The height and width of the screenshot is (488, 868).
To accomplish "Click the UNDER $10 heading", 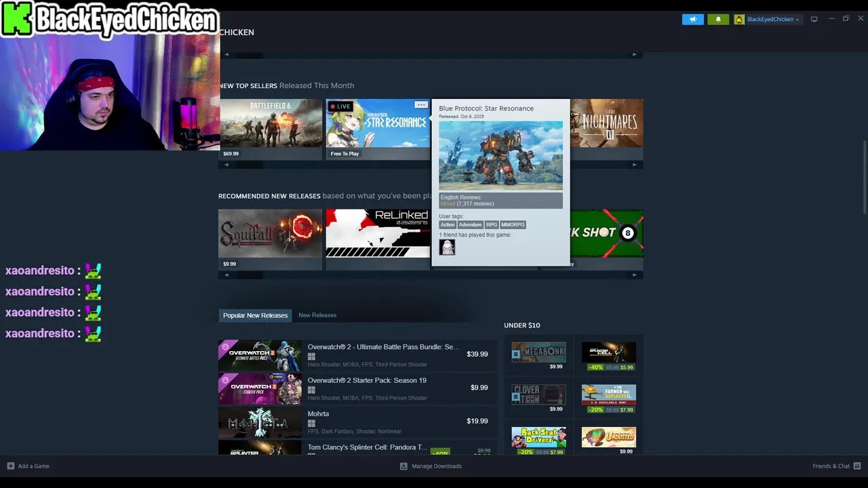I will click(x=522, y=325).
